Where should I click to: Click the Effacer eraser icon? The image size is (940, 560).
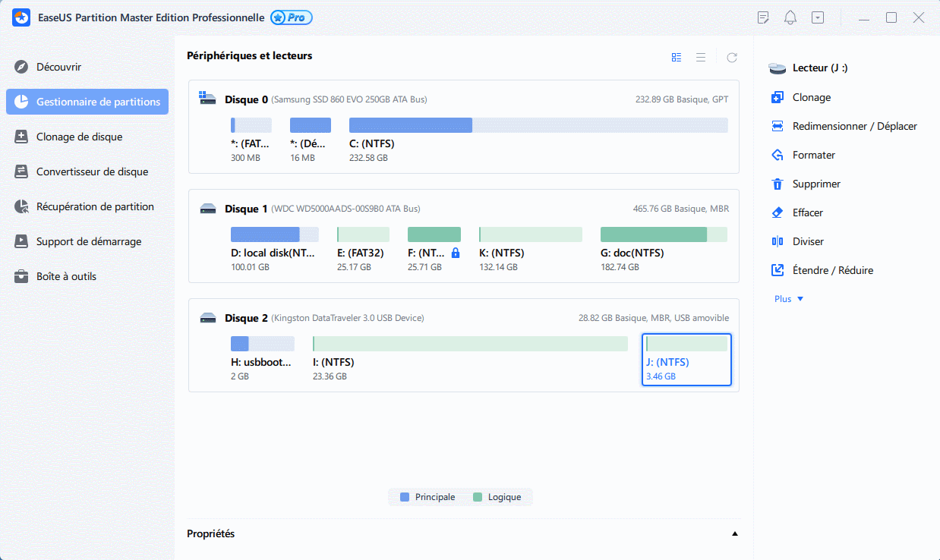(777, 212)
